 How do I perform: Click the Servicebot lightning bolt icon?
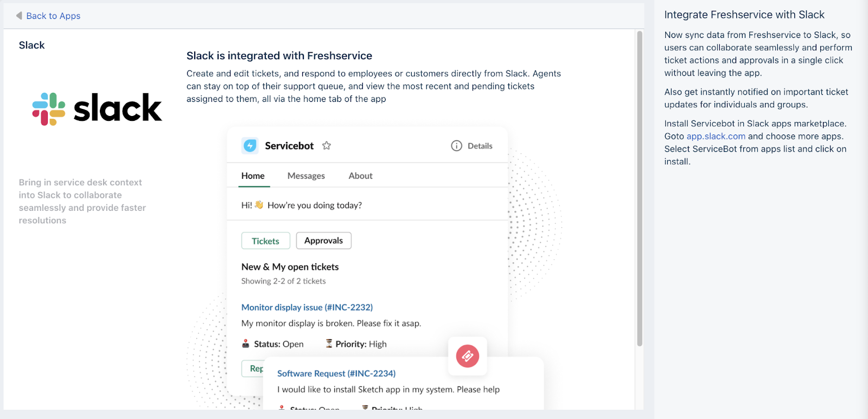250,146
